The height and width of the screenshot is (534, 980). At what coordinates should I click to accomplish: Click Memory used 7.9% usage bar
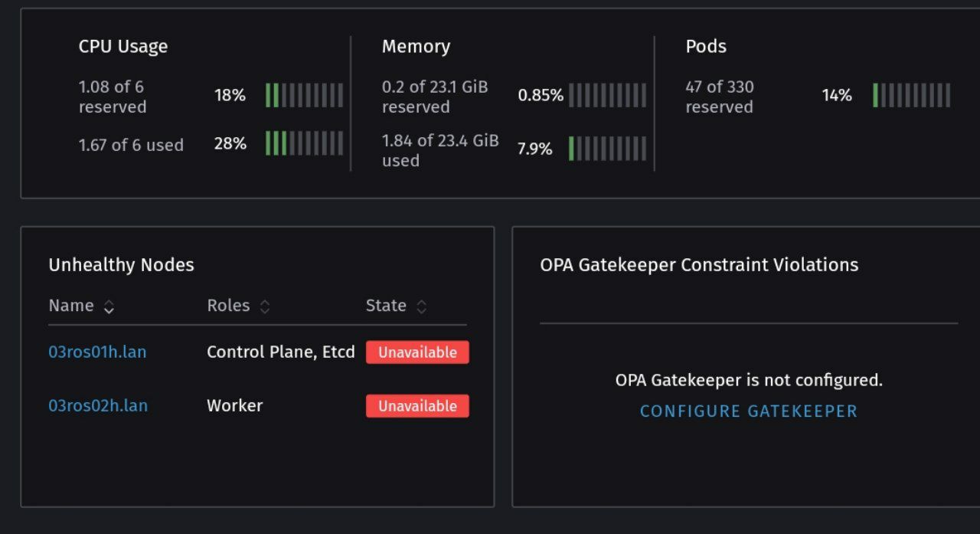point(607,149)
